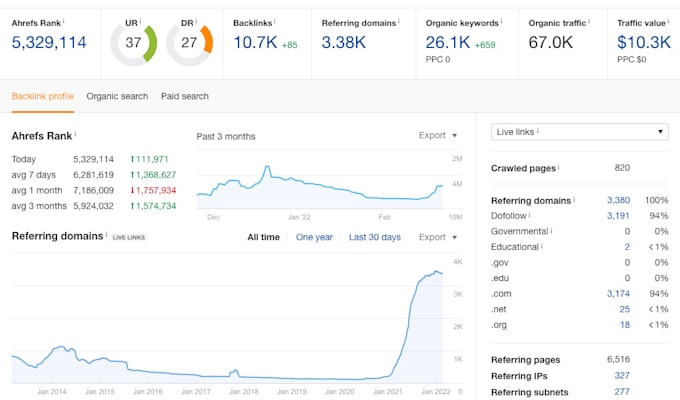This screenshot has width=680, height=400.
Task: Click the Crawled pages info icon
Action: [x=559, y=167]
